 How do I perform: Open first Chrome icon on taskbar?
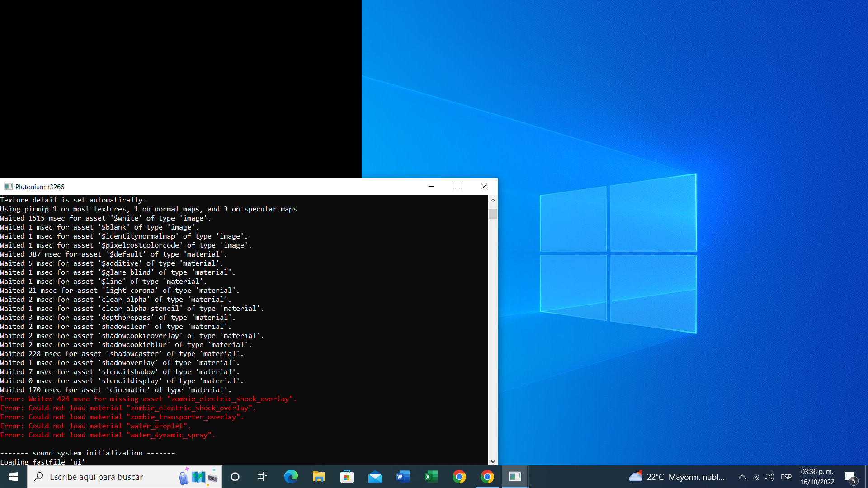459,477
